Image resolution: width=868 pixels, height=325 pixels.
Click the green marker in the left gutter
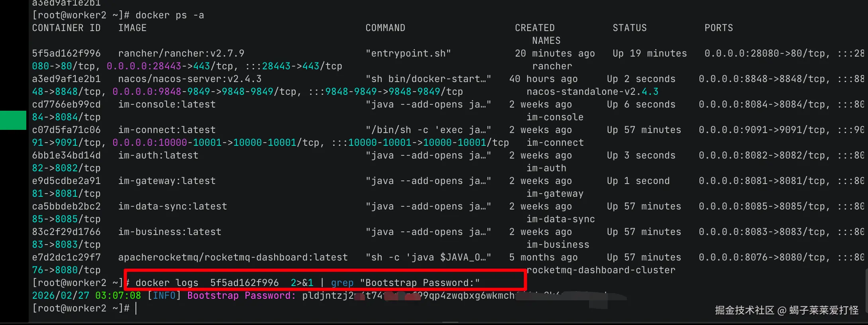click(13, 120)
